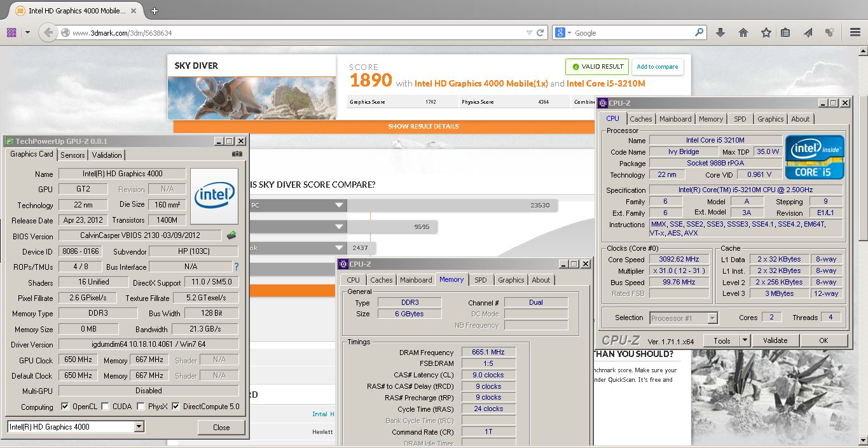Click the Intel HD Graphics 4000 Mobile(1x) link
The image size is (868, 448).
tap(481, 83)
